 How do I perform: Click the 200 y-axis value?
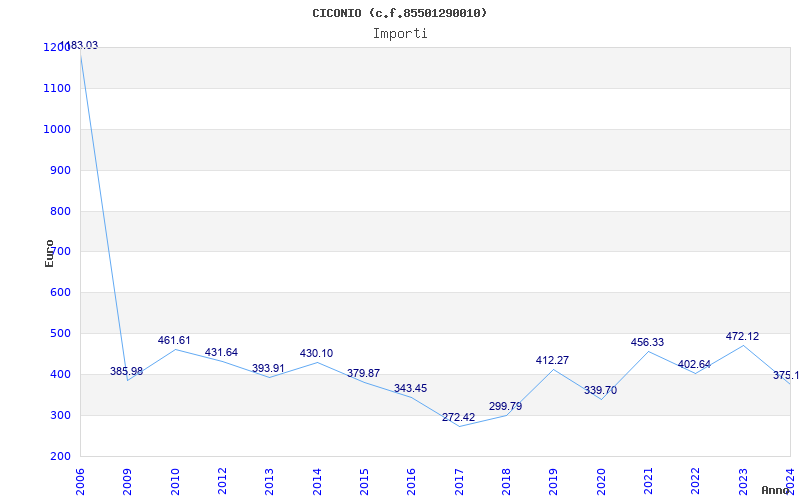(x=60, y=456)
